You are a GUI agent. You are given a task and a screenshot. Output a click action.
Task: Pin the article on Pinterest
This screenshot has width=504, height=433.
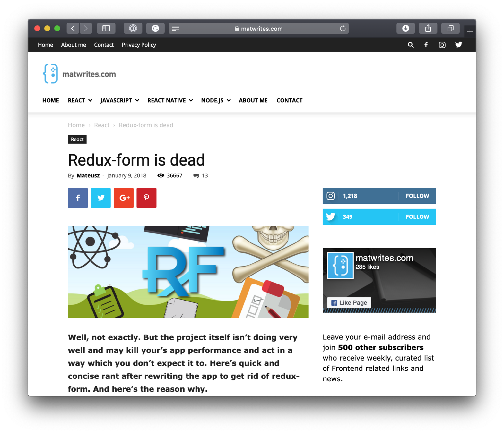146,198
